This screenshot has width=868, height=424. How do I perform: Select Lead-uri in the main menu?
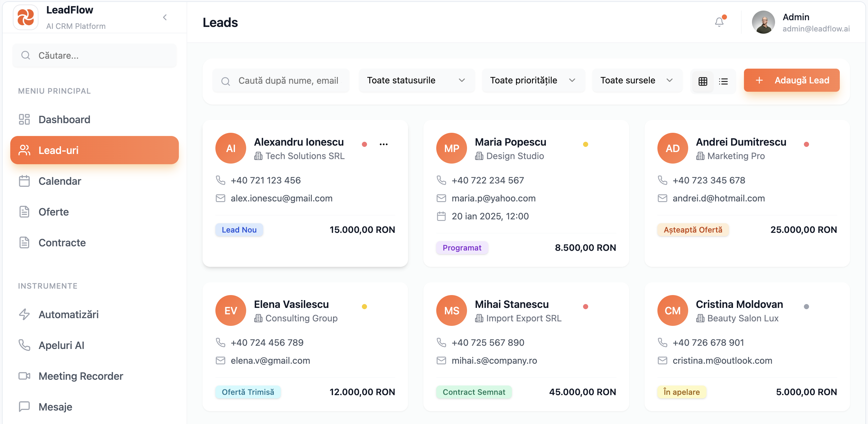pos(59,150)
